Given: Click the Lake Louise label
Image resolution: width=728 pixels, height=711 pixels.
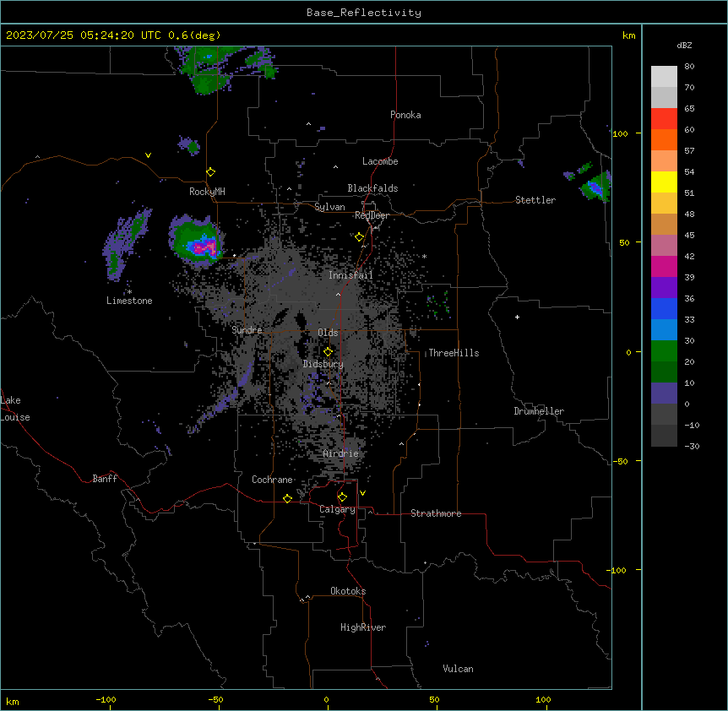Looking at the screenshot, I should tap(15, 409).
